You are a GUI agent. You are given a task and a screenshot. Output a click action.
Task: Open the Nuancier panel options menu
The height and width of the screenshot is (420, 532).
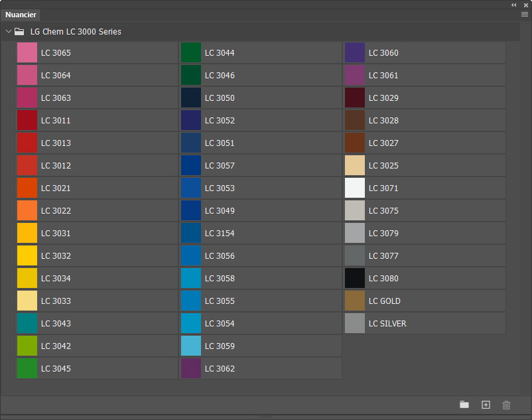pos(525,14)
